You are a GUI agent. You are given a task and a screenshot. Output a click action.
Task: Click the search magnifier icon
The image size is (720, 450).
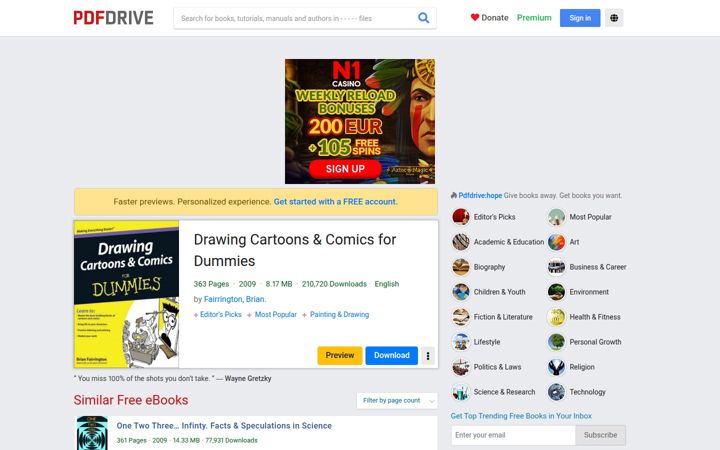point(423,18)
